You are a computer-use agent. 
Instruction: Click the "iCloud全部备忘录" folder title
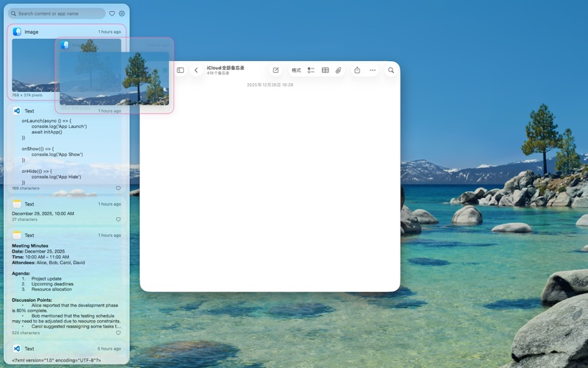226,68
